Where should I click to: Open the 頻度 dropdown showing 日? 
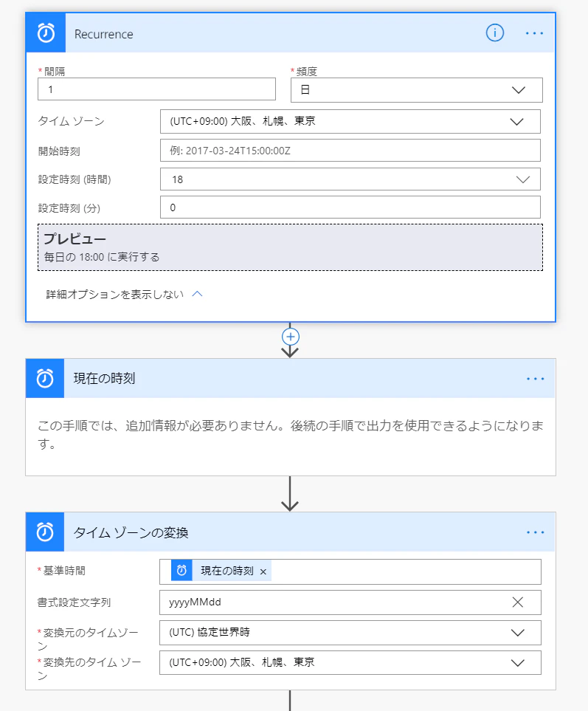coord(416,90)
